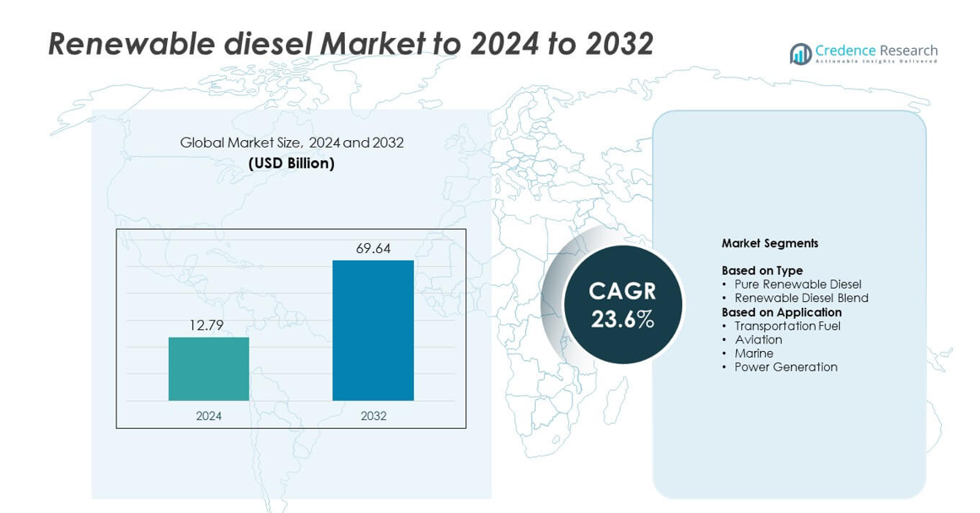
Task: Select the Market Segments heading
Action: click(769, 243)
